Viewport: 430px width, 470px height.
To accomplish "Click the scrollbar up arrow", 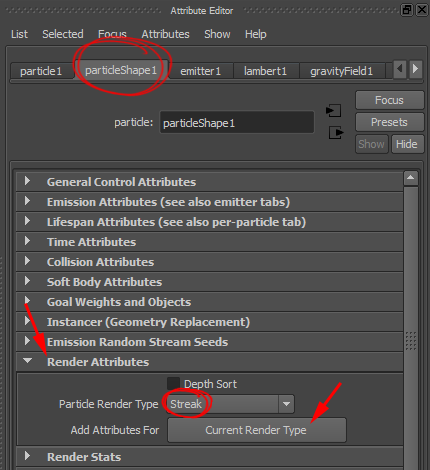I will pos(411,178).
